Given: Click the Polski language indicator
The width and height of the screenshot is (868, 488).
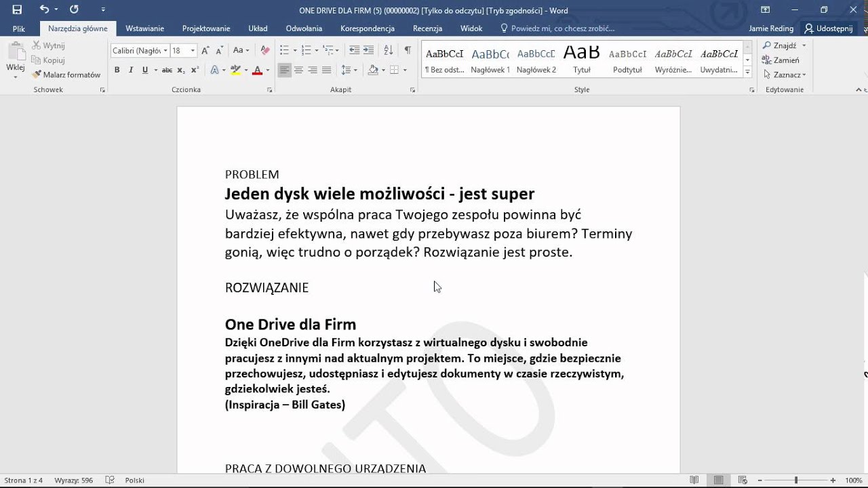Looking at the screenshot, I should click(134, 480).
